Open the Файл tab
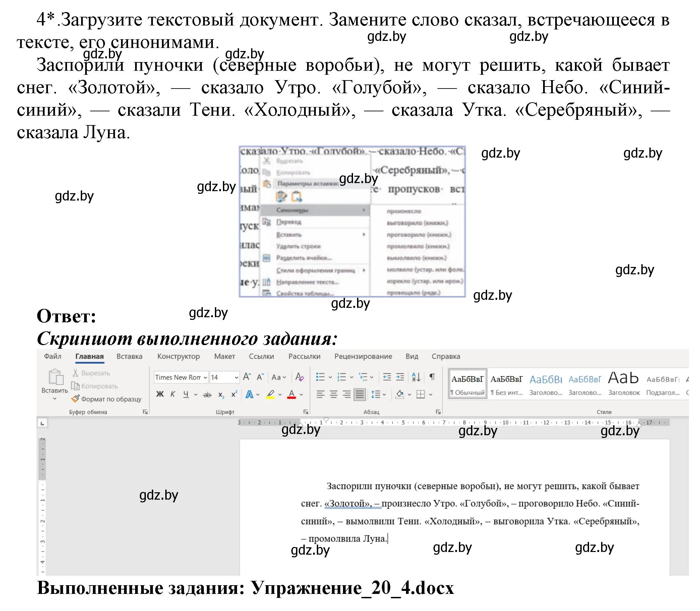Screen dimensions: 700x611 pos(53,356)
